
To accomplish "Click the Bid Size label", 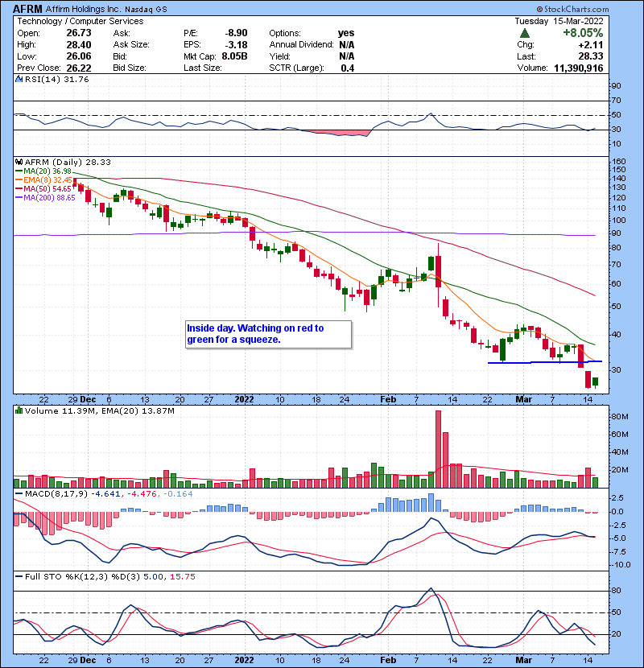I will coord(130,68).
